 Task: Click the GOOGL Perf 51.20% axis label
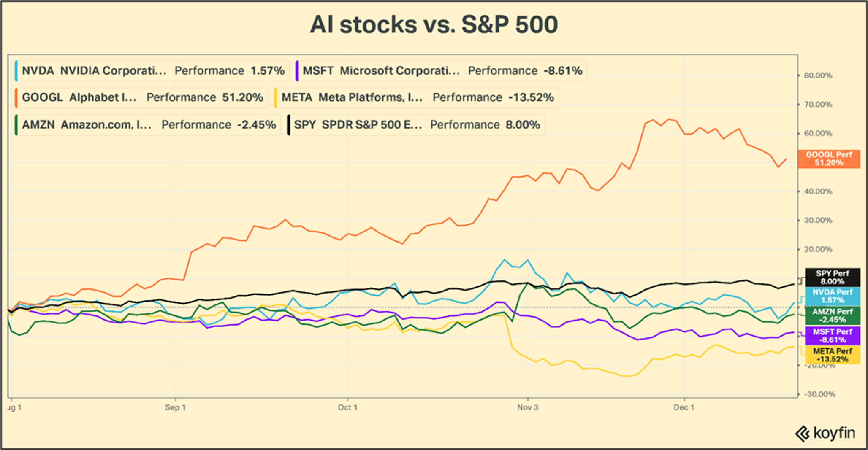[829, 159]
